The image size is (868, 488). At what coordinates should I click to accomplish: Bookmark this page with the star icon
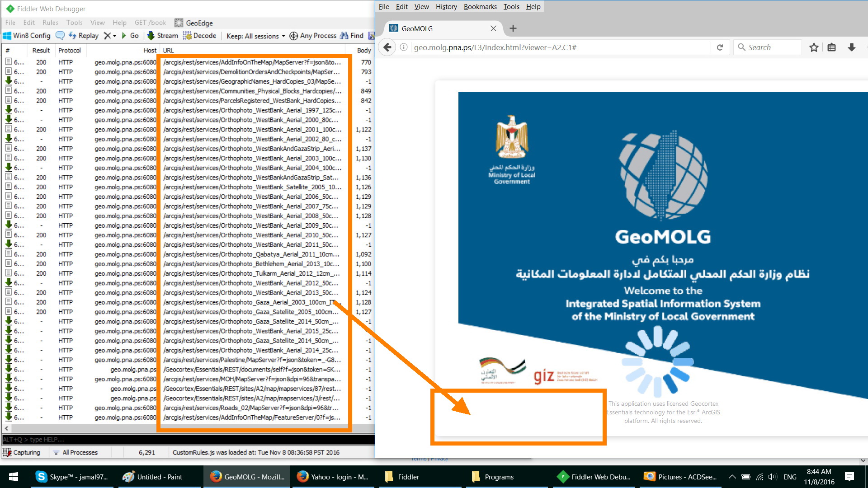[x=814, y=47]
